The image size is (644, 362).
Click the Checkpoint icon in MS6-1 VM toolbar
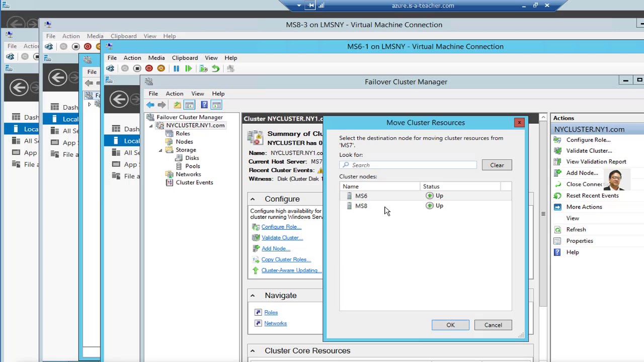[x=203, y=68]
